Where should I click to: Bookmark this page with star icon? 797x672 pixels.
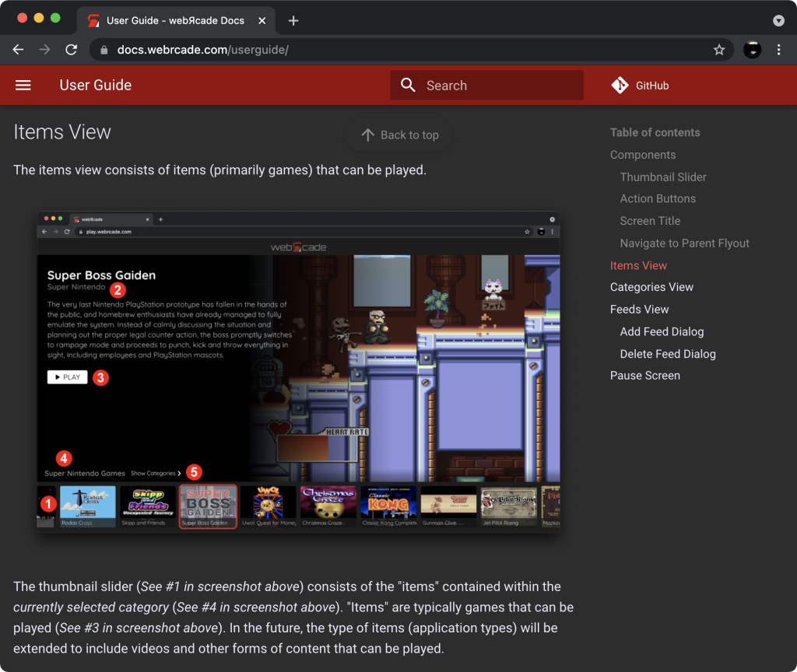point(719,50)
